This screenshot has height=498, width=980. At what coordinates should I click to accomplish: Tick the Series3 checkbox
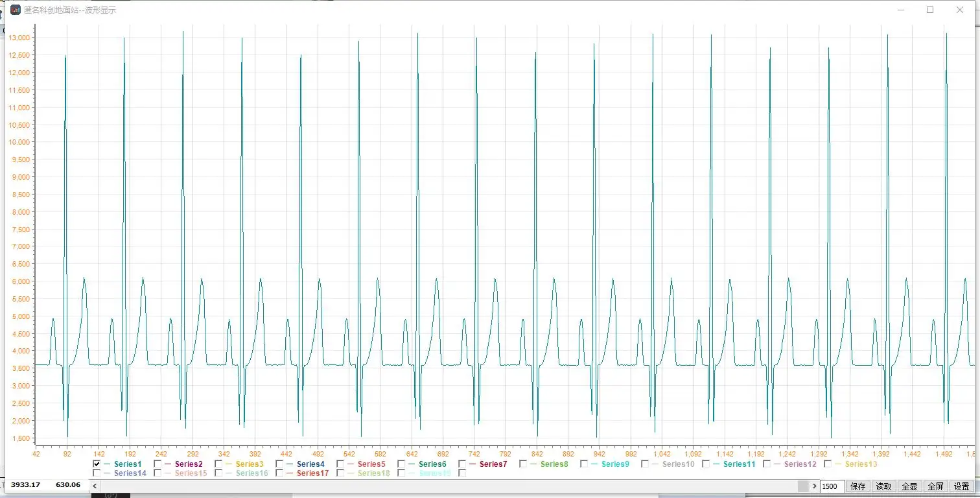click(218, 464)
